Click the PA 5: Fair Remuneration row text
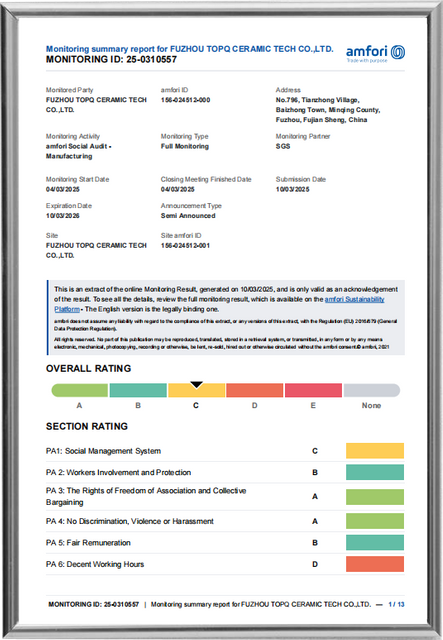This screenshot has height=640, width=443. coord(88,543)
